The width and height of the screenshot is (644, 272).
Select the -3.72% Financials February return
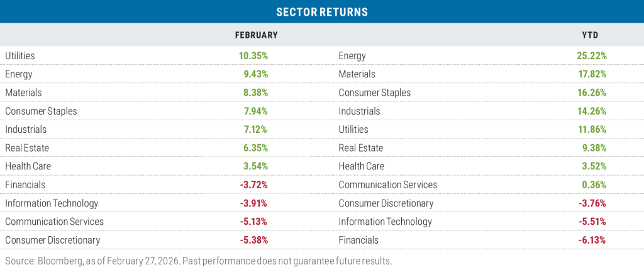[x=253, y=184]
